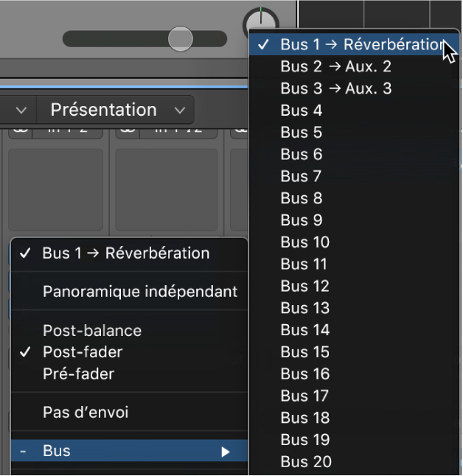The height and width of the screenshot is (476, 463).
Task: Select Post-fader send mode
Action: coord(83,352)
